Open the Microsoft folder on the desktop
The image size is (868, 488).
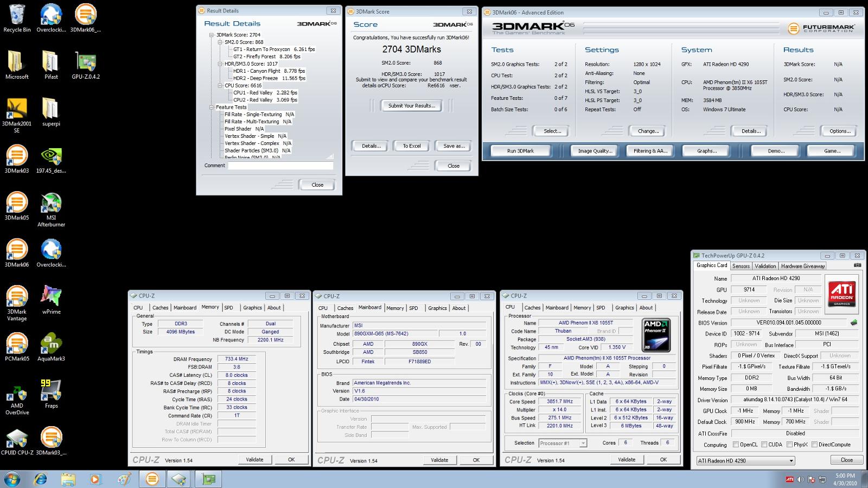click(x=17, y=65)
